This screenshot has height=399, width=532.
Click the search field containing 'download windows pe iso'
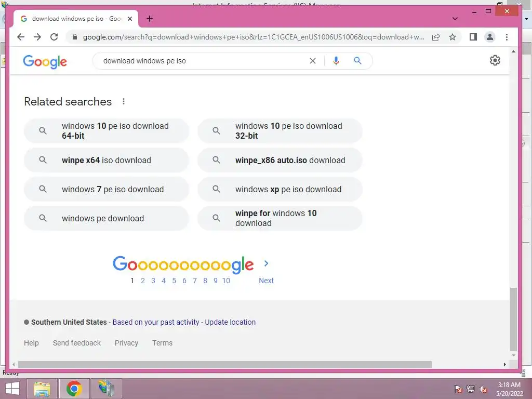(204, 61)
